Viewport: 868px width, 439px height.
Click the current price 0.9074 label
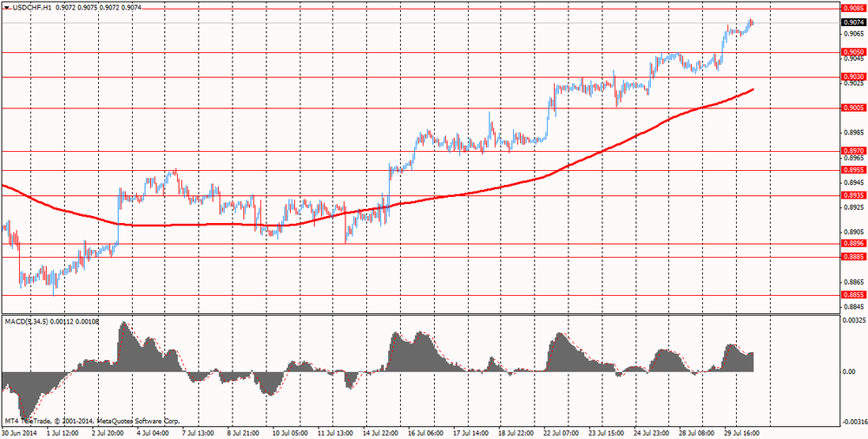click(852, 23)
